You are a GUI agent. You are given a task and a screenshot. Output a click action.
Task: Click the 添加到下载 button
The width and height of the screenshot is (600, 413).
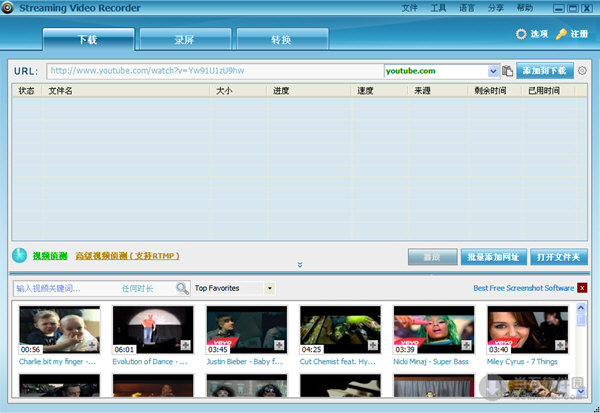tap(545, 70)
